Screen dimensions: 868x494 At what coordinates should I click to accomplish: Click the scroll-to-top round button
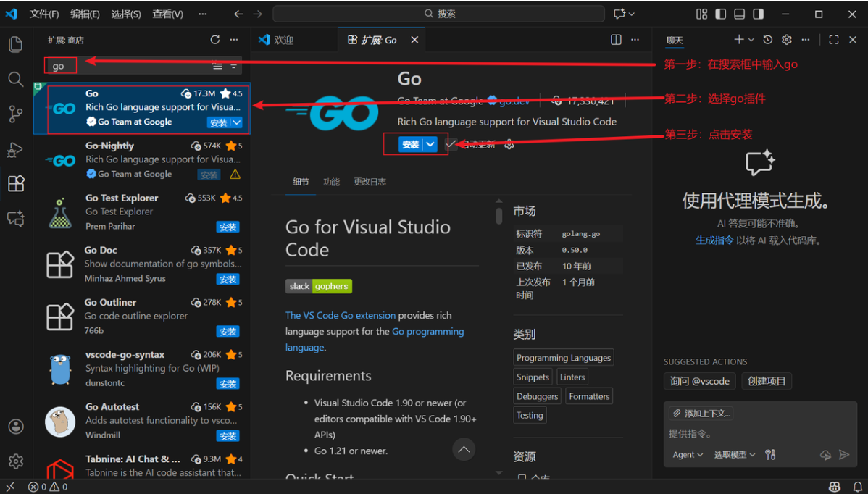[x=464, y=449]
